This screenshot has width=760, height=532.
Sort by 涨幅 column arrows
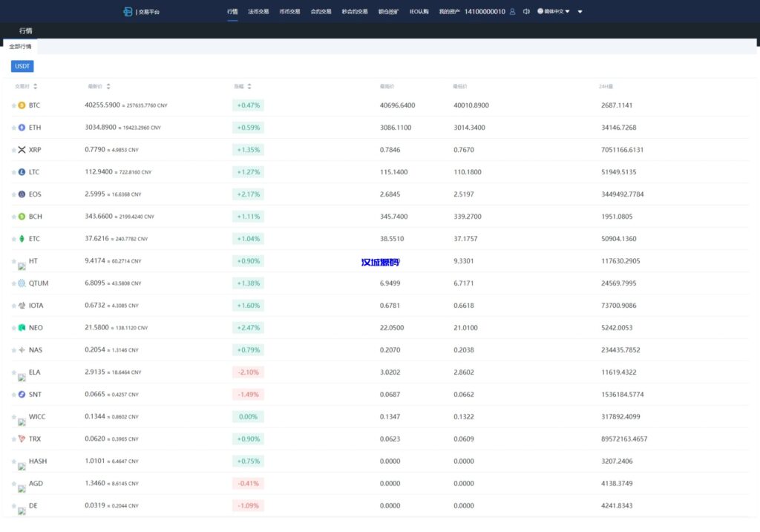pos(249,87)
